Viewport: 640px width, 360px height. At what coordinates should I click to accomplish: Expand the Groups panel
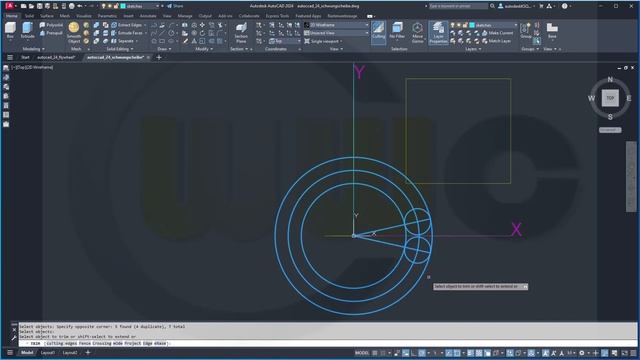point(530,49)
